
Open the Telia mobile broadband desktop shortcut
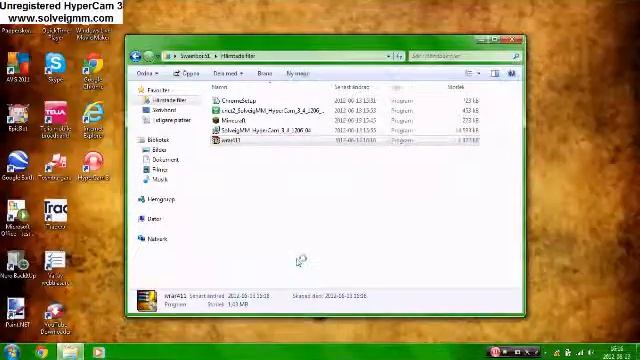click(x=56, y=120)
